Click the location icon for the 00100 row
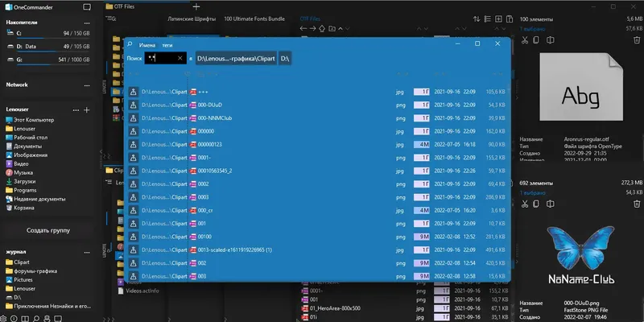The height and width of the screenshot is (322, 644). 133,237
